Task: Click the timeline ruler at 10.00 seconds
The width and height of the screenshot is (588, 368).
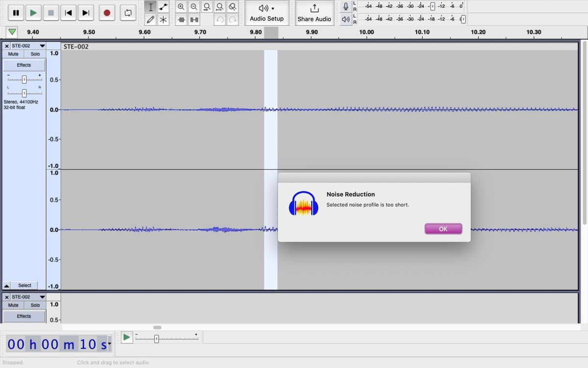Action: (366, 34)
